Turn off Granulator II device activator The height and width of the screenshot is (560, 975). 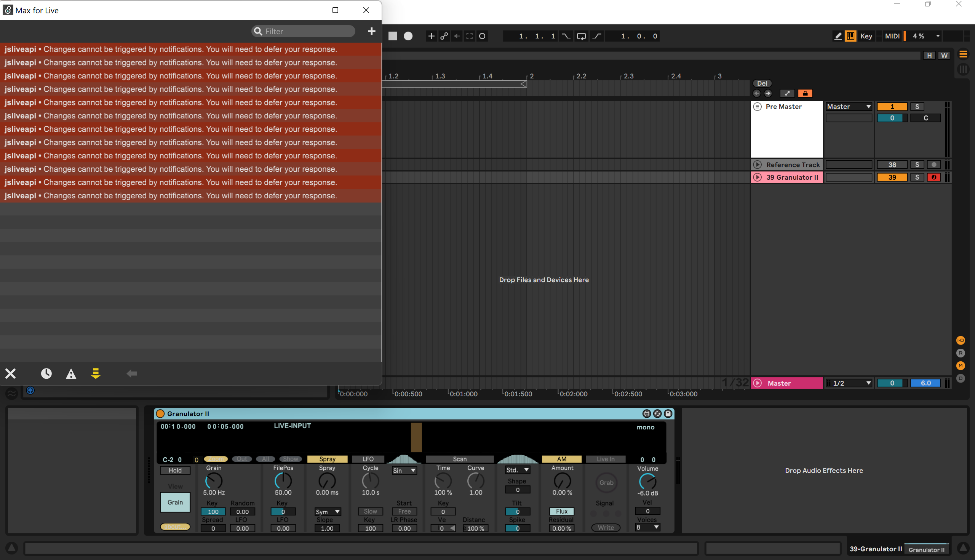point(160,414)
